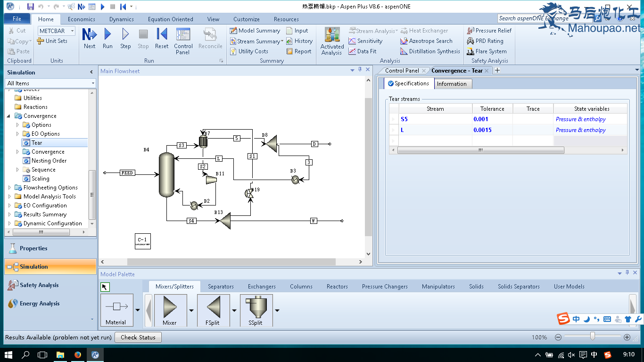Switch to Properties environment
The height and width of the screenshot is (362, 644).
[50, 248]
